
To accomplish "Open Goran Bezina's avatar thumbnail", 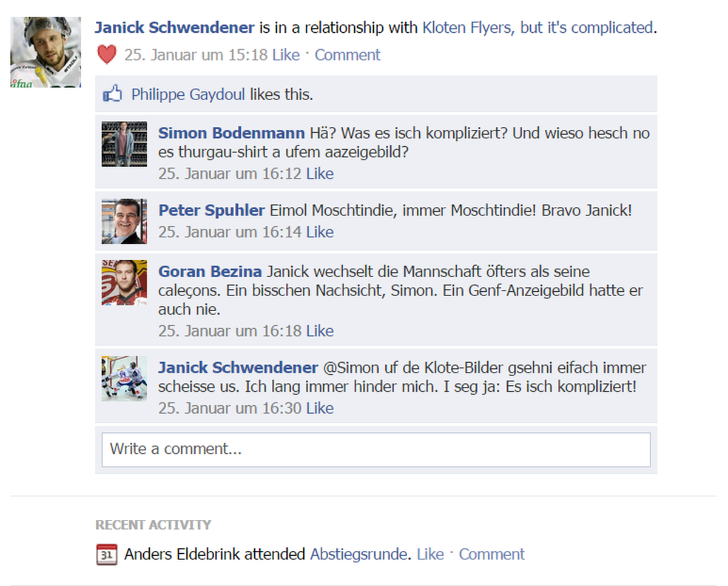I will pyautogui.click(x=124, y=283).
